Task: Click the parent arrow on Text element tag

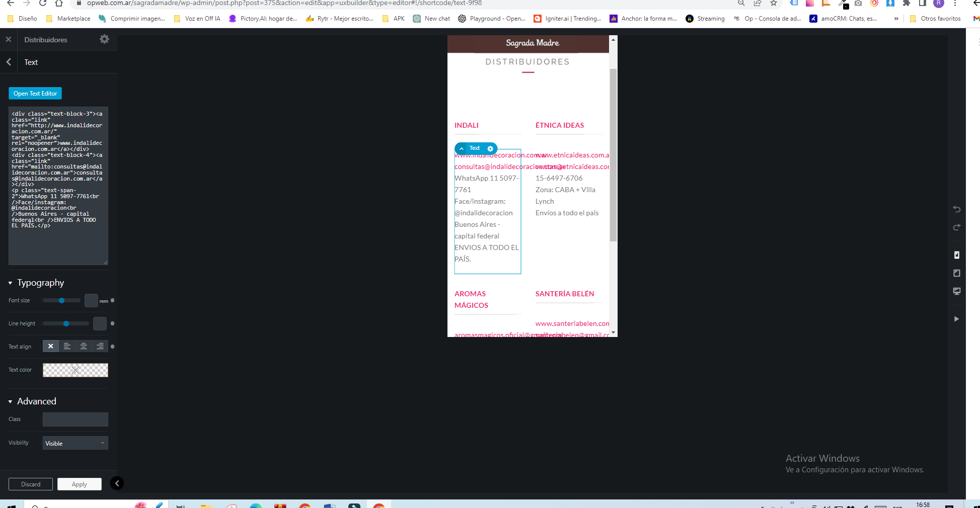Action: 462,148
